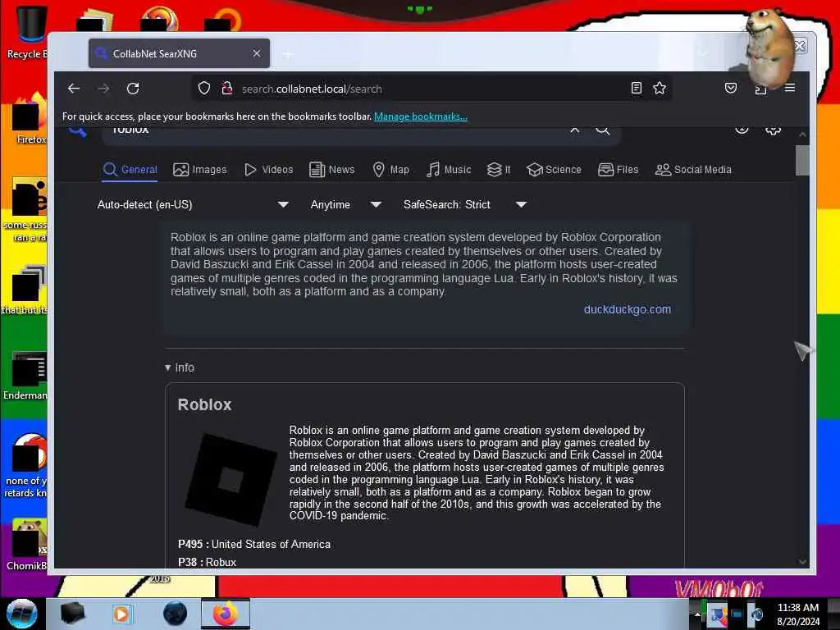Click P38 : Robux entry
Image resolution: width=840 pixels, height=630 pixels.
click(208, 562)
